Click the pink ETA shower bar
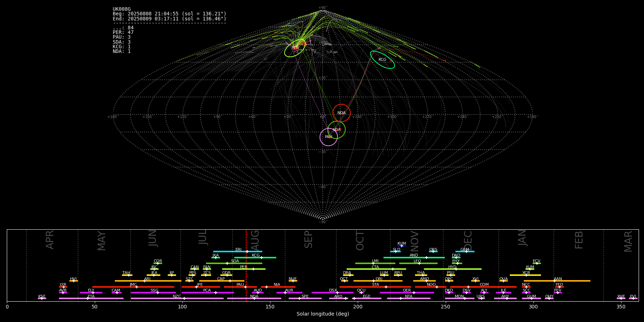Screen dimensions: 644x322 [x=91, y=298]
